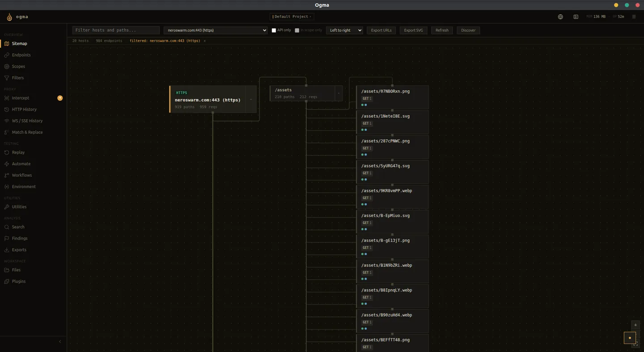The height and width of the screenshot is (352, 644).
Task: Click the Replay circular arrow icon
Action: click(x=7, y=152)
